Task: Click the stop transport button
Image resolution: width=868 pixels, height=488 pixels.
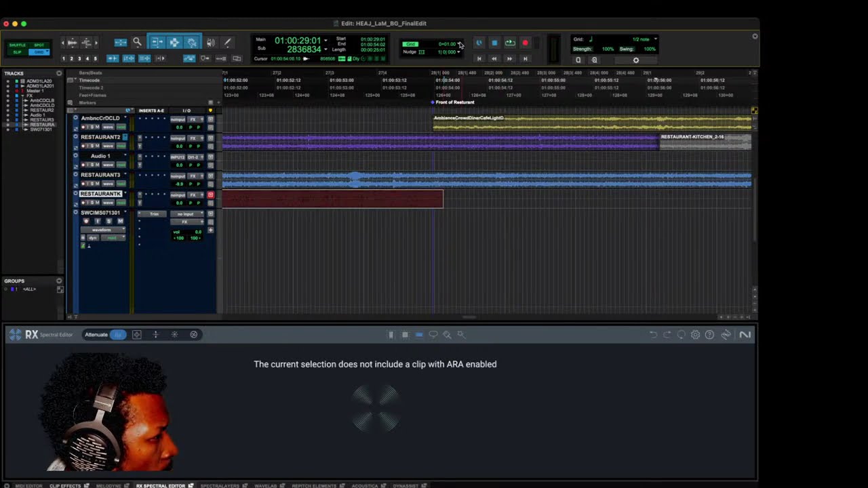Action: click(x=494, y=43)
